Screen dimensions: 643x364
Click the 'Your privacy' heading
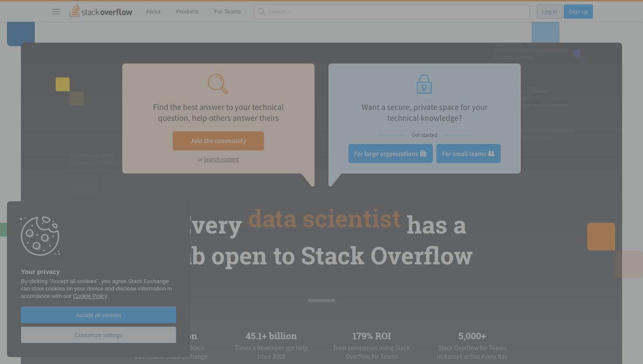pos(40,272)
